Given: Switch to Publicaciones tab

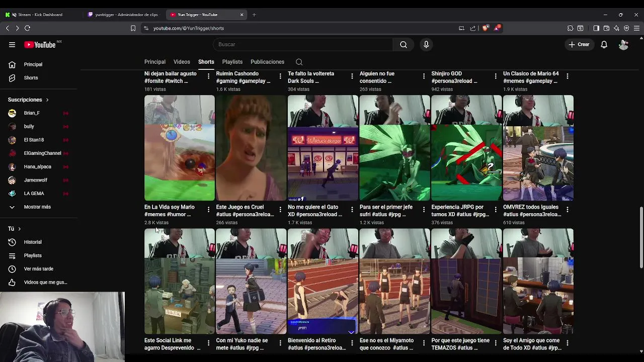Looking at the screenshot, I should [267, 62].
